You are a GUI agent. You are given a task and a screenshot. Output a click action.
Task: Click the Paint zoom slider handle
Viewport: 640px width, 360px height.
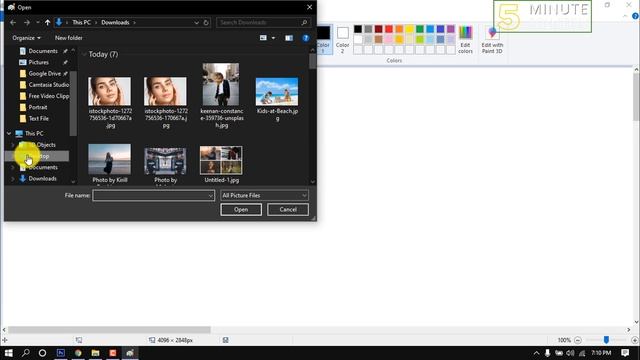(606, 340)
